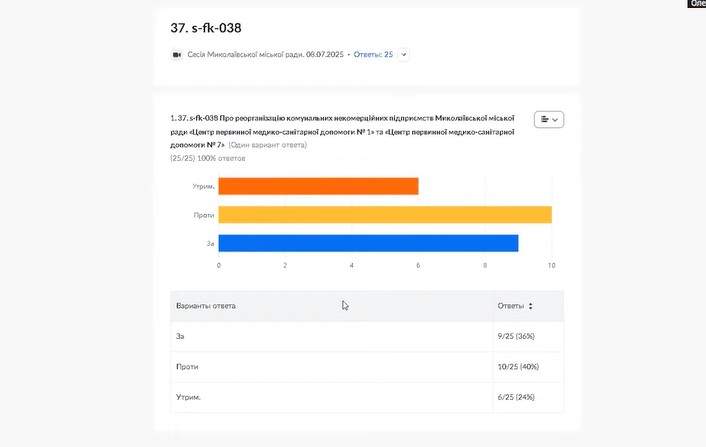
Task: Click the participant name label in top-right corner
Action: click(696, 4)
